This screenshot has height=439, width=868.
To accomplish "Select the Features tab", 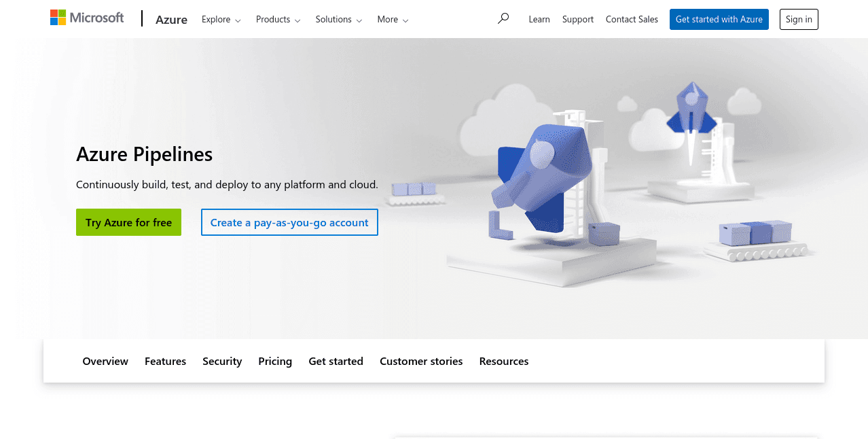I will pos(165,362).
